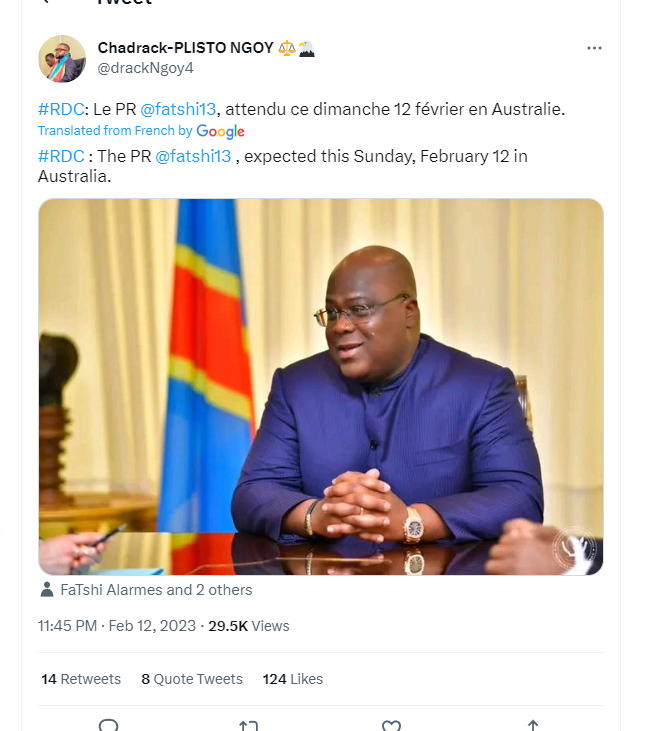View the 14 Retweets list
Image resolution: width=645 pixels, height=731 pixels.
pyautogui.click(x=81, y=679)
